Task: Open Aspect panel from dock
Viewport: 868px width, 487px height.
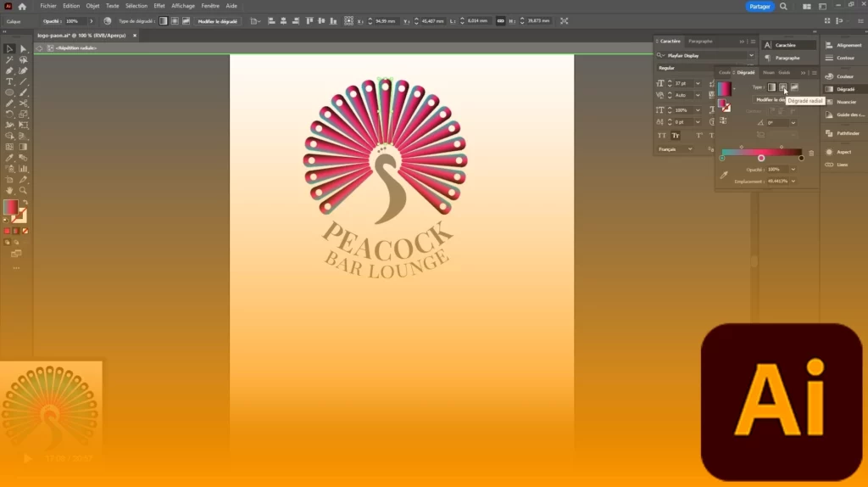Action: coord(838,152)
